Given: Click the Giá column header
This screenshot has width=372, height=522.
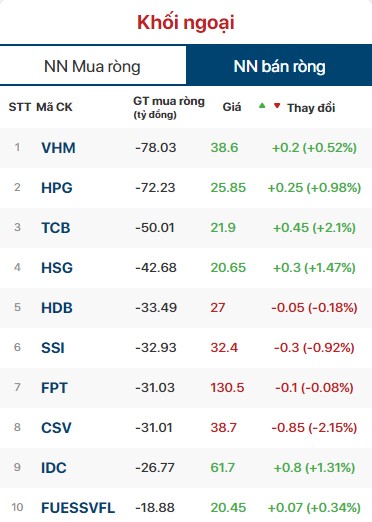Looking at the screenshot, I should tap(232, 107).
